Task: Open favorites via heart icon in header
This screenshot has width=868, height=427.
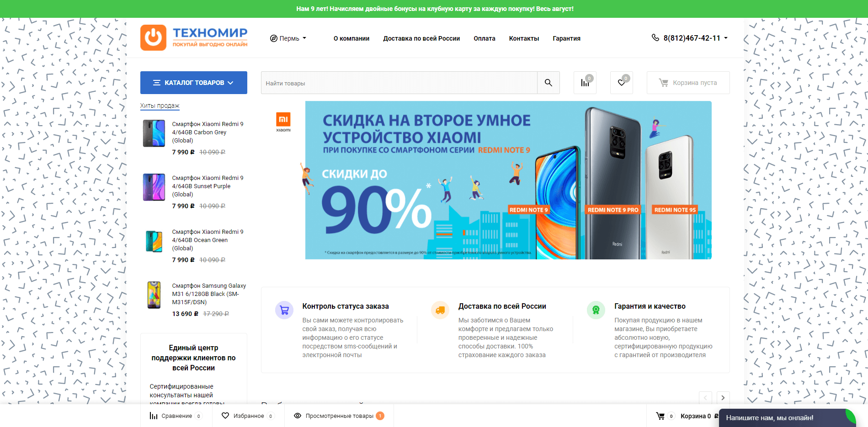Action: pyautogui.click(x=621, y=82)
